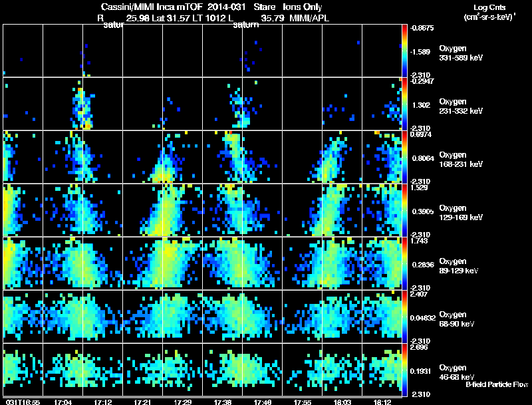Click the -0.8675 colorbar maximum value
The width and height of the screenshot is (532, 405).
click(422, 28)
